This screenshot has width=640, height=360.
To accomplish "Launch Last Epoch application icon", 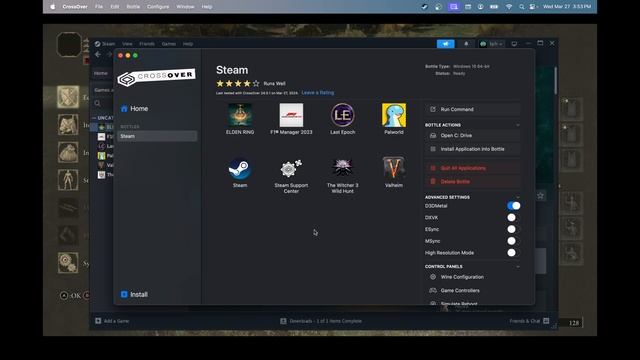I will click(342, 115).
